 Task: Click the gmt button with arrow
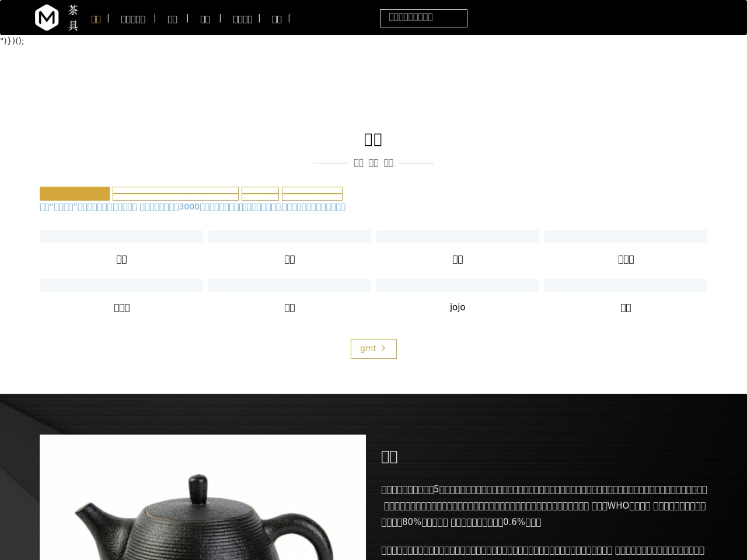(373, 349)
